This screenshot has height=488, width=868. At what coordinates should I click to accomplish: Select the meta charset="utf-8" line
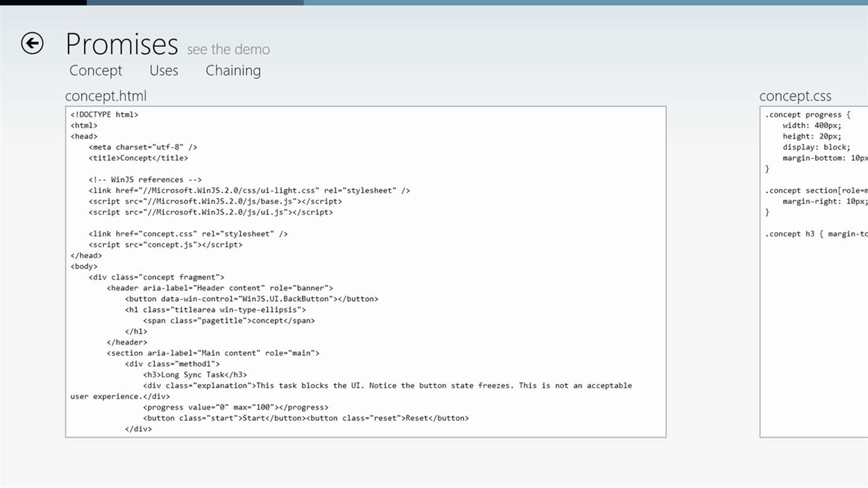click(x=143, y=147)
